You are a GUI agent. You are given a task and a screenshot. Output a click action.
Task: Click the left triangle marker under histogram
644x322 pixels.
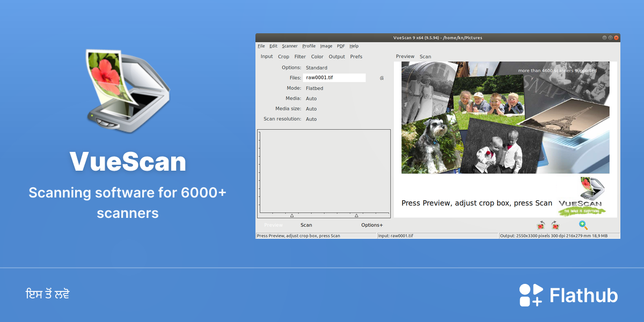coord(292,215)
